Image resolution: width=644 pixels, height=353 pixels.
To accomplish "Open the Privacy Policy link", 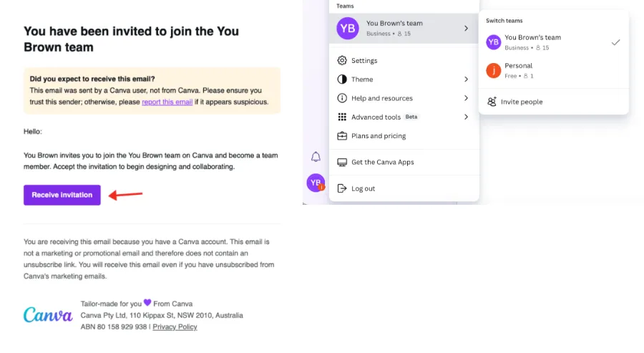I will click(175, 327).
